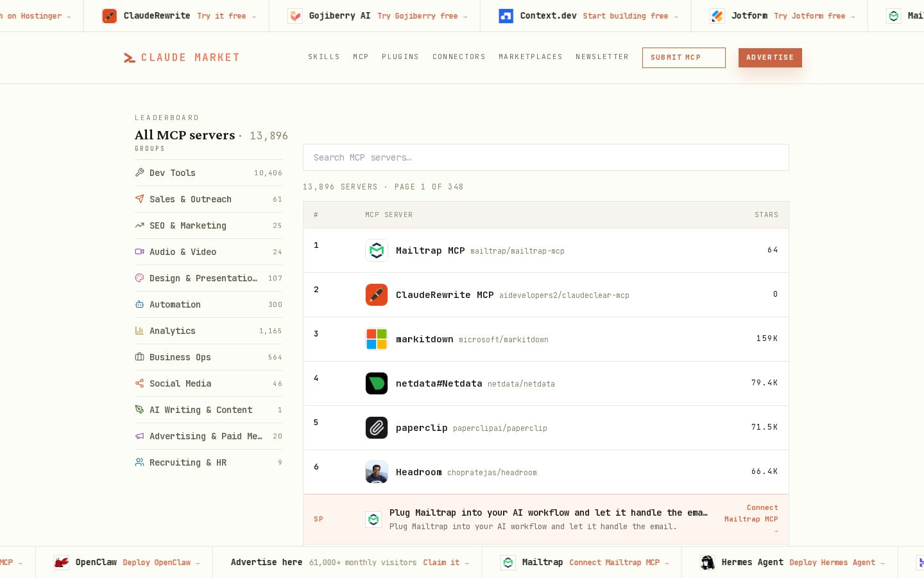Screen dimensions: 924x578
Task: Click the pen icon beside AI Writing & Content
Action: [139, 409]
